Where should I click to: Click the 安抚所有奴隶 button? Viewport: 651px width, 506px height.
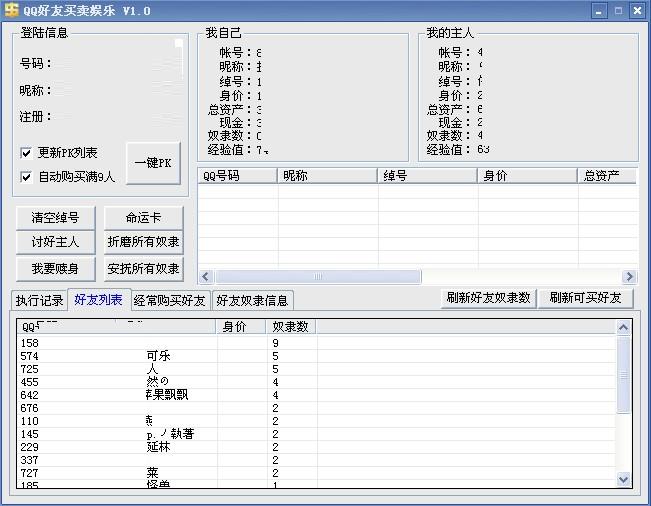click(143, 269)
